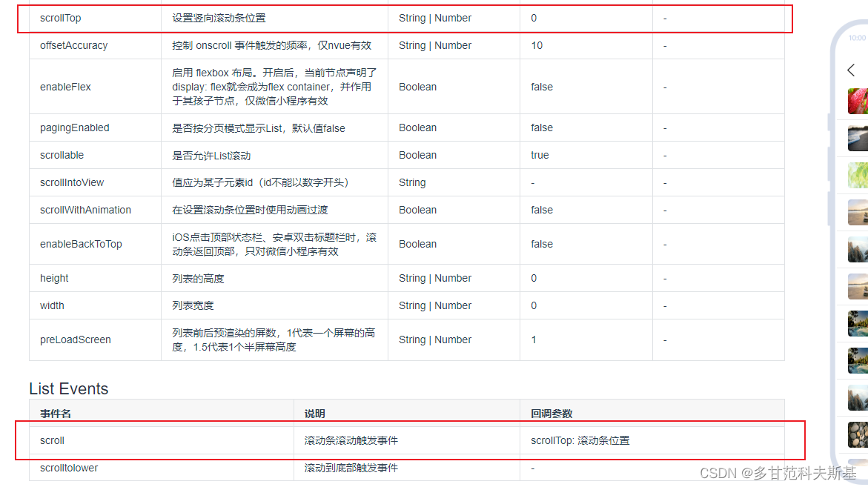
Task: Click the scrollable row showing true
Action: [x=60, y=155]
